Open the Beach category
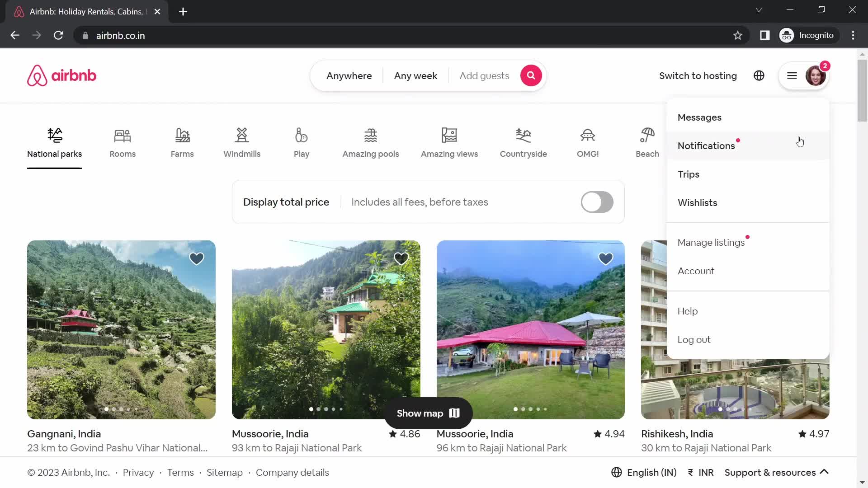This screenshot has height=488, width=868. (647, 142)
